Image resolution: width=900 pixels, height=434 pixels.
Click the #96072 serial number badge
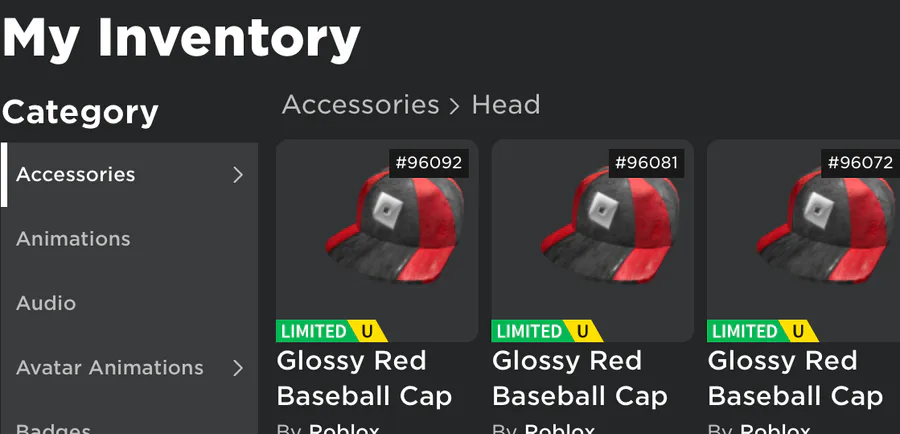[x=860, y=163]
